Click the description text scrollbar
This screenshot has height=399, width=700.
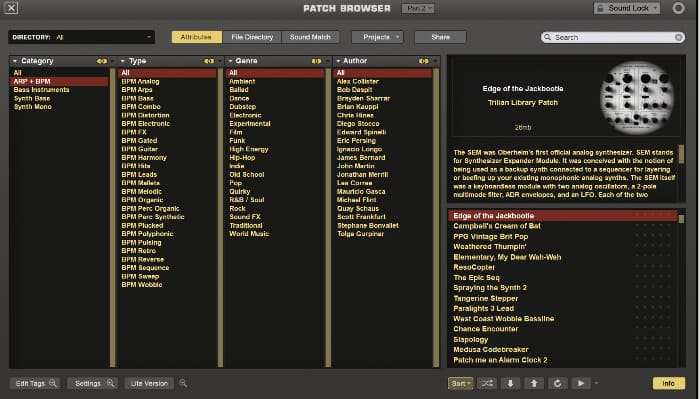[x=681, y=154]
